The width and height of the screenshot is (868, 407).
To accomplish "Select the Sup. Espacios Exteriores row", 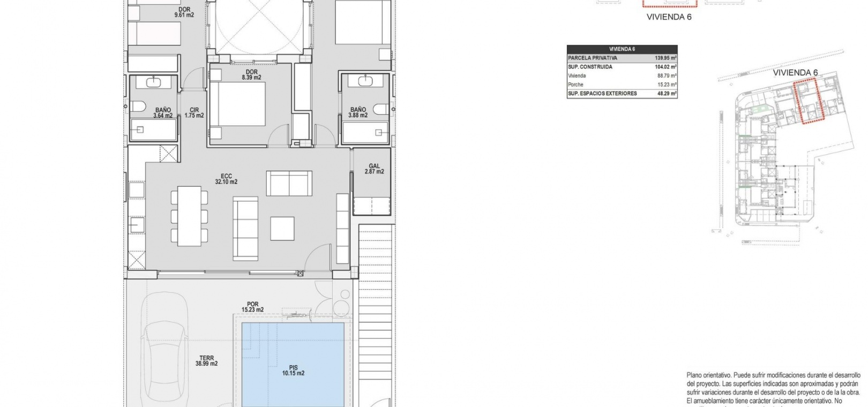I will pyautogui.click(x=622, y=93).
